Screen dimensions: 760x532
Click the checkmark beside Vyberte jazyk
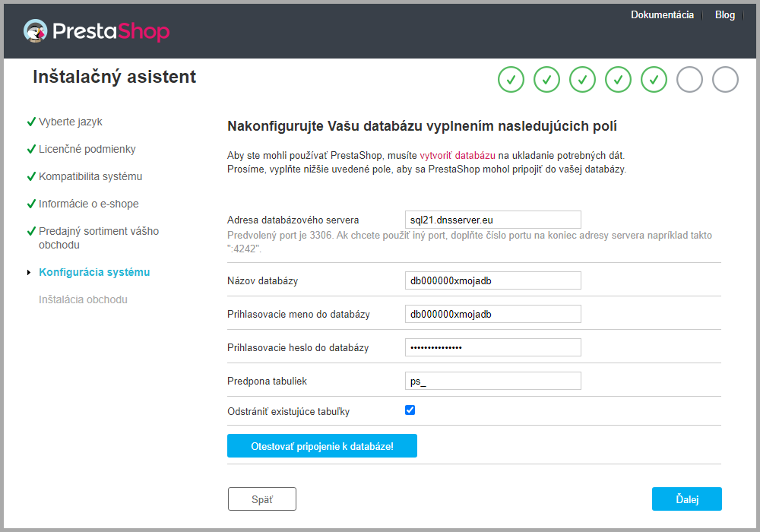(31, 122)
